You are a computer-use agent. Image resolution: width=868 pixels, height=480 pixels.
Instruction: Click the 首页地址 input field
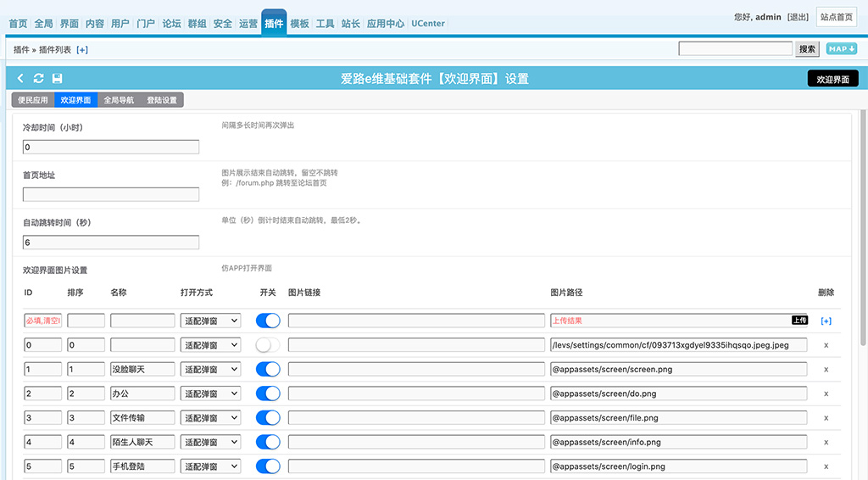(x=111, y=195)
